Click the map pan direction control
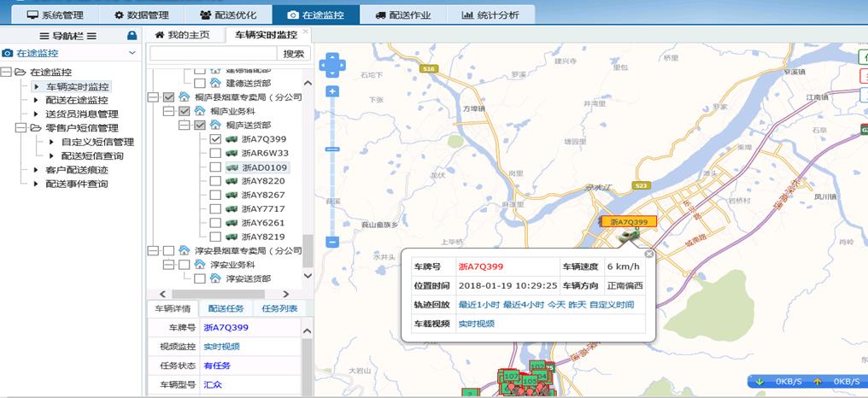The height and width of the screenshot is (398, 868). point(331,65)
